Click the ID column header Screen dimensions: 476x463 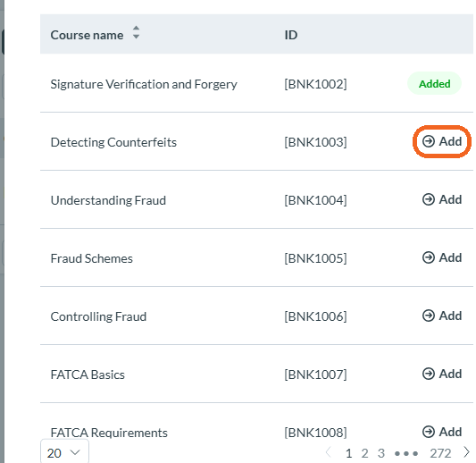[291, 35]
